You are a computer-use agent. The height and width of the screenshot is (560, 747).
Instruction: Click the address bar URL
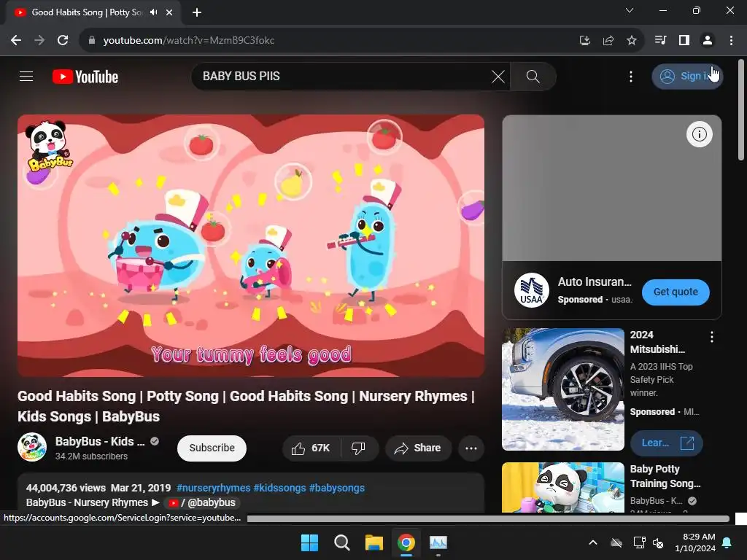click(189, 41)
